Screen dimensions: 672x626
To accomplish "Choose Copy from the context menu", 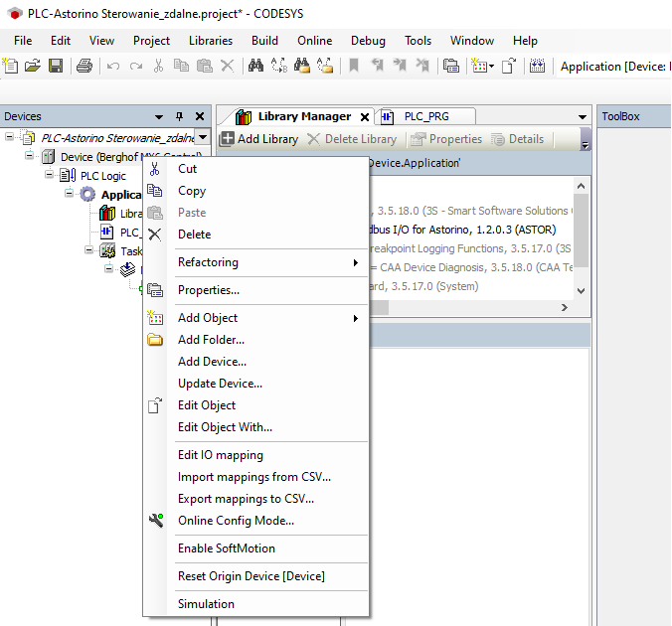I will coord(256,191).
